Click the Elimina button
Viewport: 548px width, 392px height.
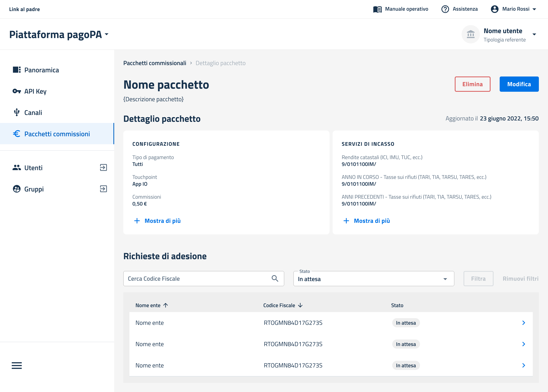(472, 84)
